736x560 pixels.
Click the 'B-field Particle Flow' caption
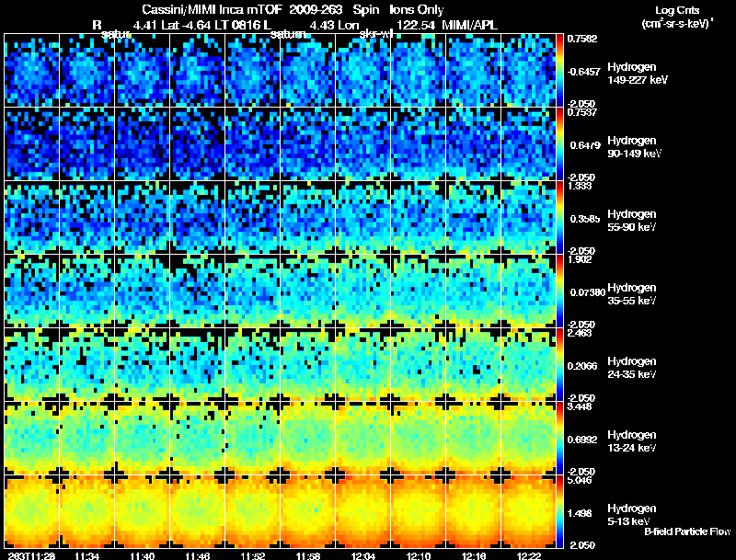point(687,531)
